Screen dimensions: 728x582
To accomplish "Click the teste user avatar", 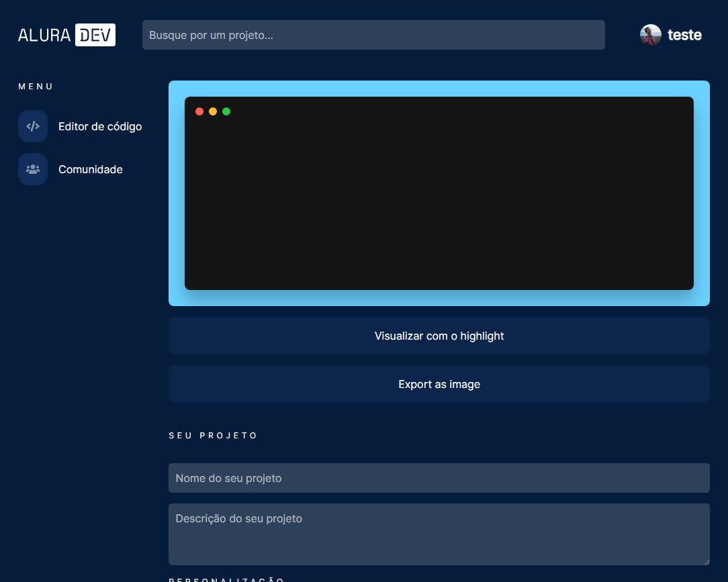I will click(x=649, y=35).
